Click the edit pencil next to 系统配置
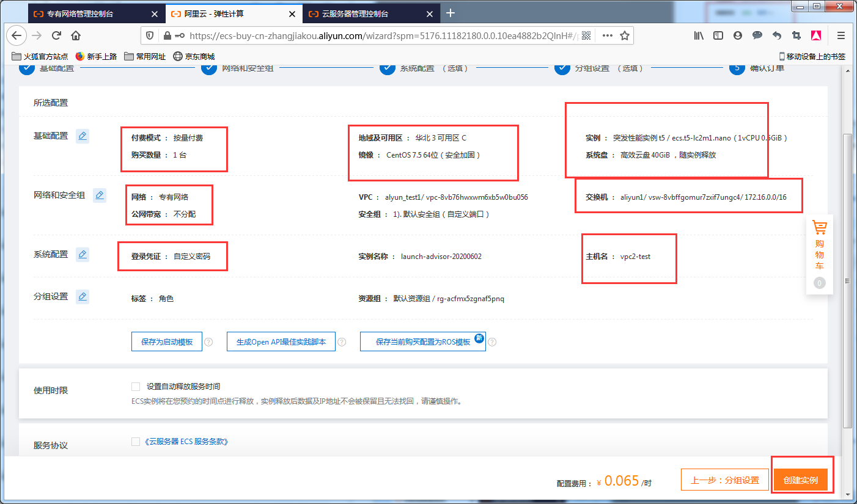The width and height of the screenshot is (857, 504). [x=83, y=254]
